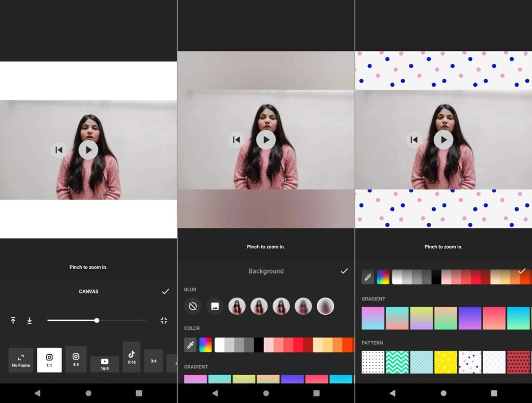Tap Android recents button on Canvas screen

139,393
